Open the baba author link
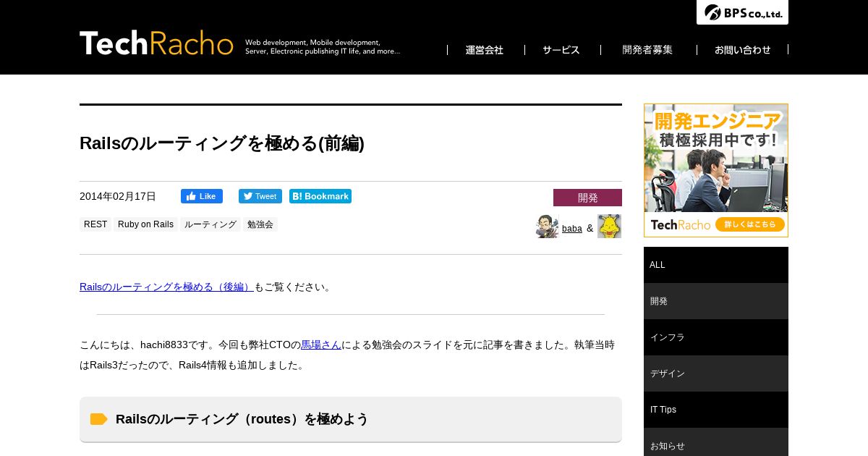868x456 pixels. tap(572, 229)
